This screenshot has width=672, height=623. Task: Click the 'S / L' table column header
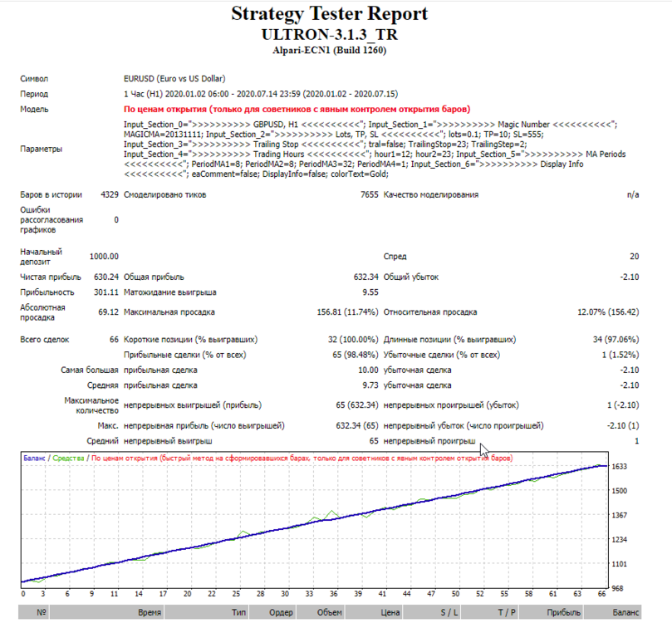[x=449, y=613]
